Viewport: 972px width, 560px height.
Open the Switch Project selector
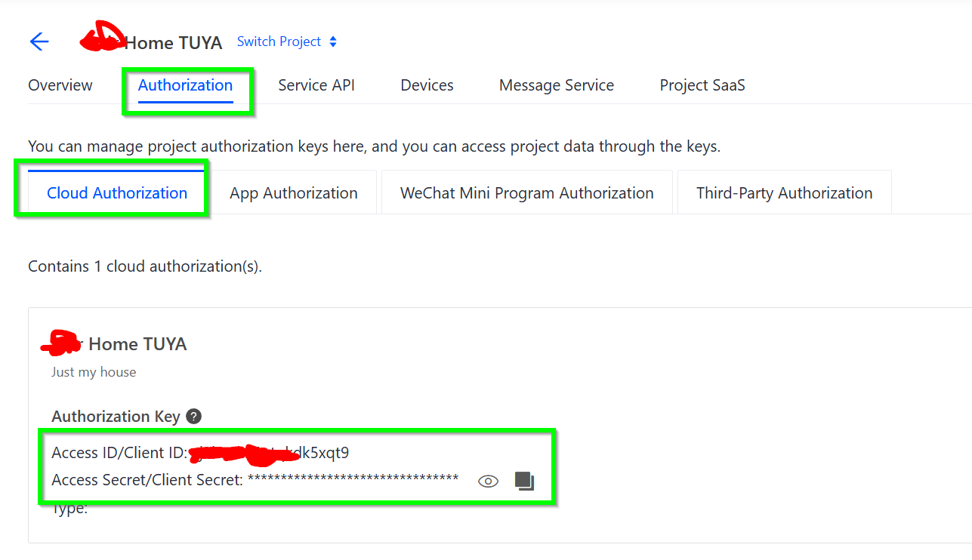(287, 42)
